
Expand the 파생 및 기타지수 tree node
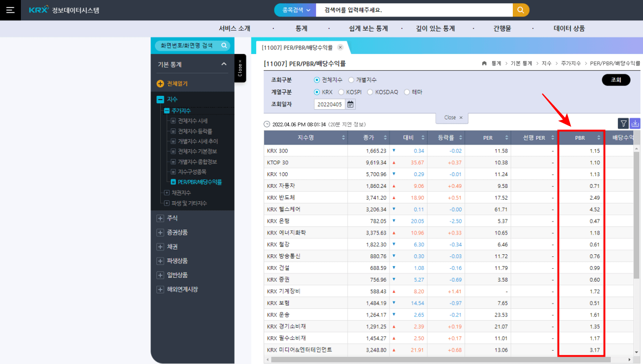click(x=167, y=203)
